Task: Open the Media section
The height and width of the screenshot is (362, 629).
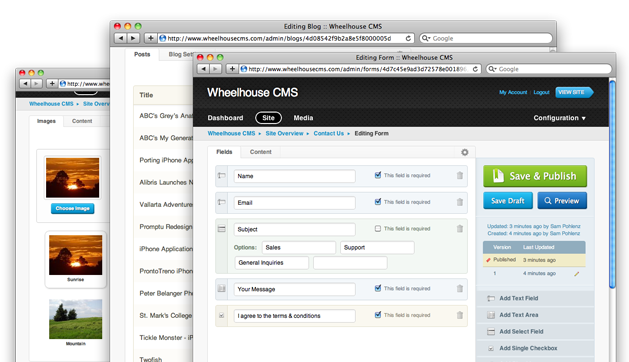Action: click(x=303, y=118)
